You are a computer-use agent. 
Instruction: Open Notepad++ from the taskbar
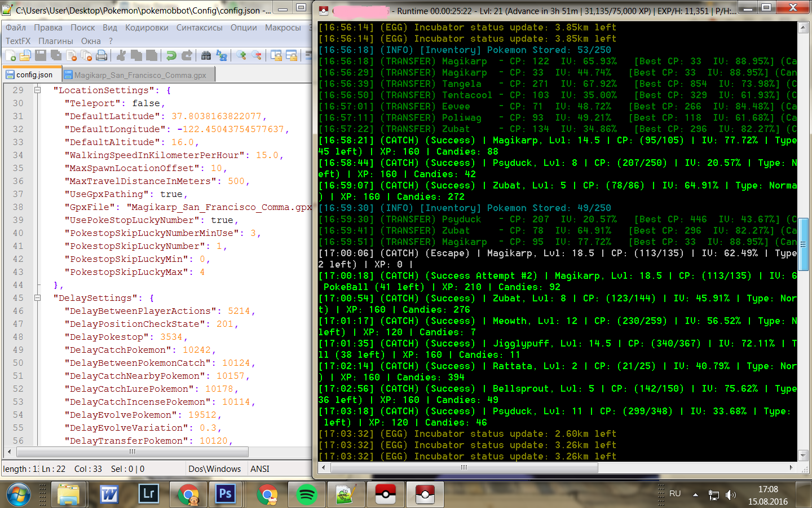(x=346, y=495)
